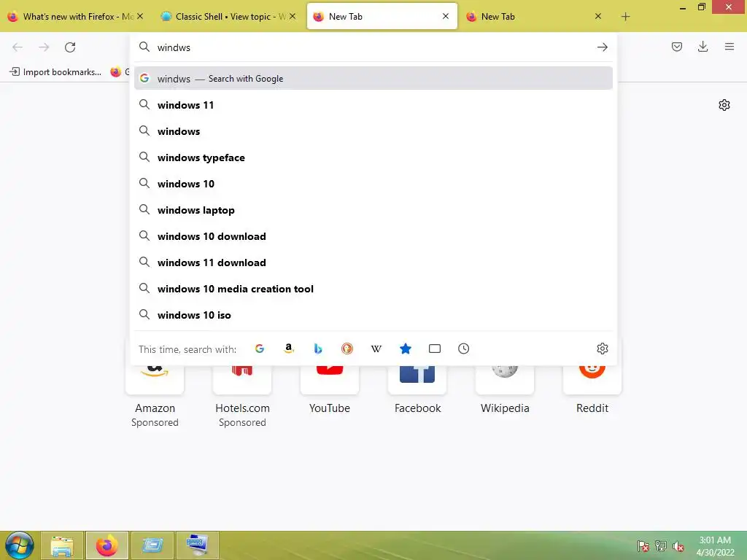Choose the plain windows suggestion
The image size is (747, 560).
373,131
